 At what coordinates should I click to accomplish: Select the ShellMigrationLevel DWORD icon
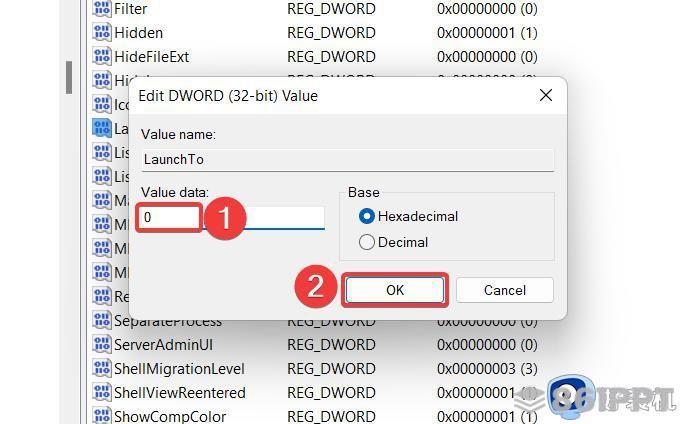(x=102, y=368)
